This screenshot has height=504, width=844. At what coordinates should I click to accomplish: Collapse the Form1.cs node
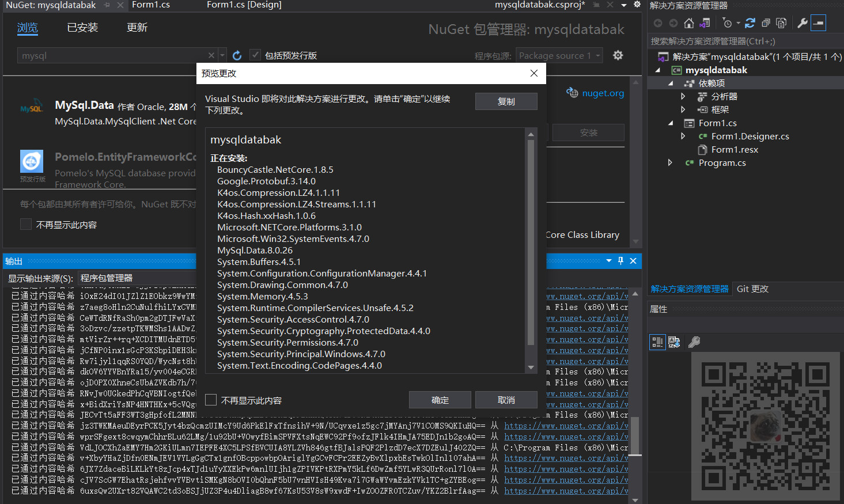coord(671,123)
